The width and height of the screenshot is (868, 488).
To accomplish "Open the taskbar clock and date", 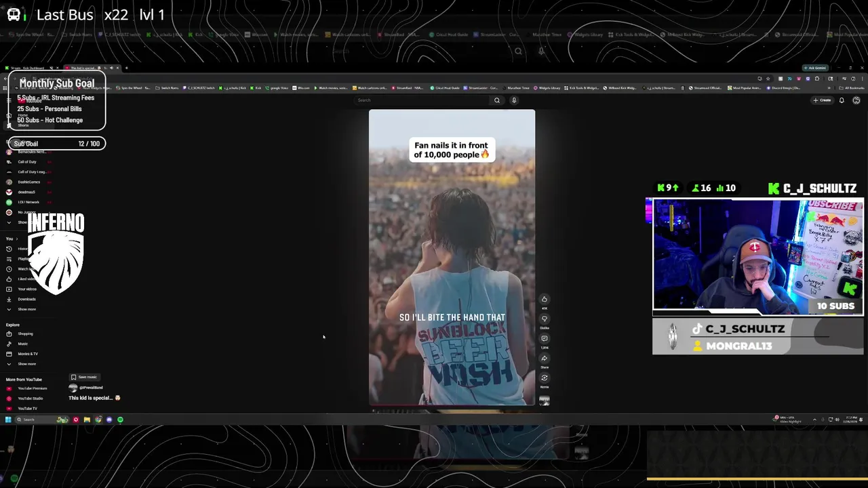I will pyautogui.click(x=852, y=420).
